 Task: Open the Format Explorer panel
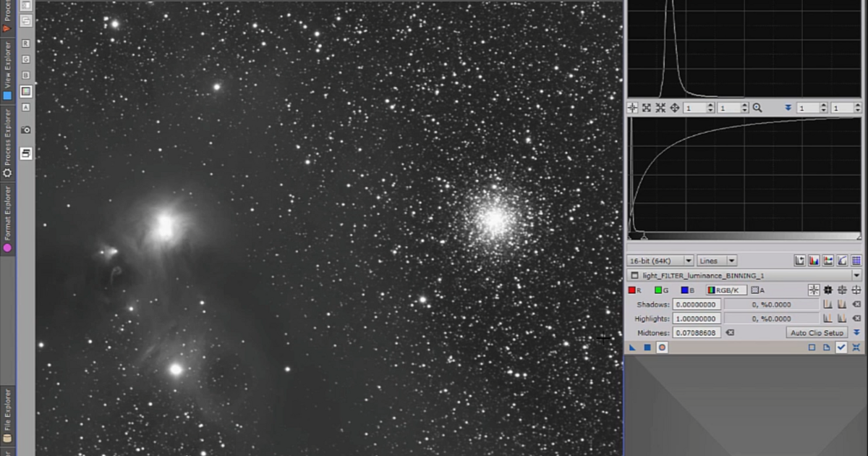tap(7, 217)
